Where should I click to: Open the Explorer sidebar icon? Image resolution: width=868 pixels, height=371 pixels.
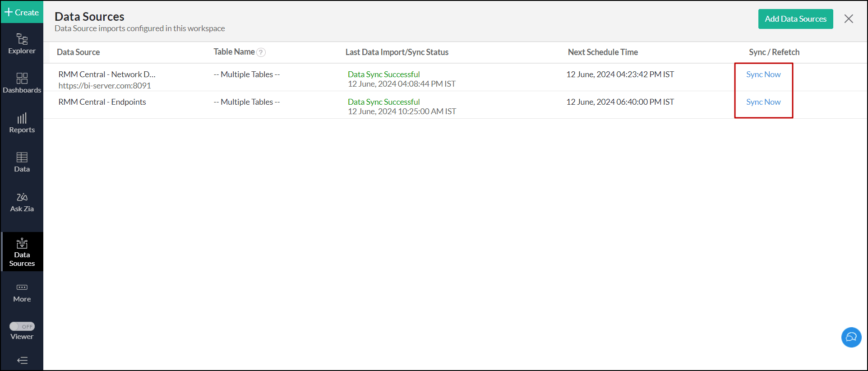22,44
